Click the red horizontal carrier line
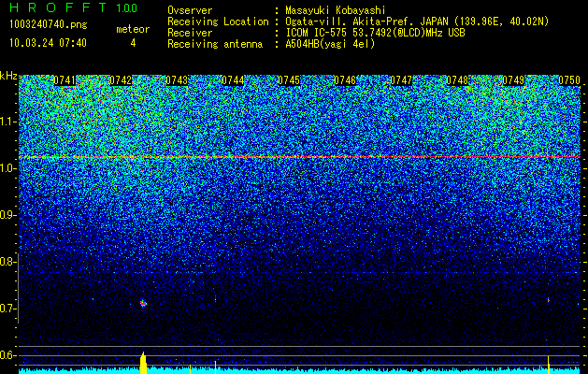 tap(300, 157)
